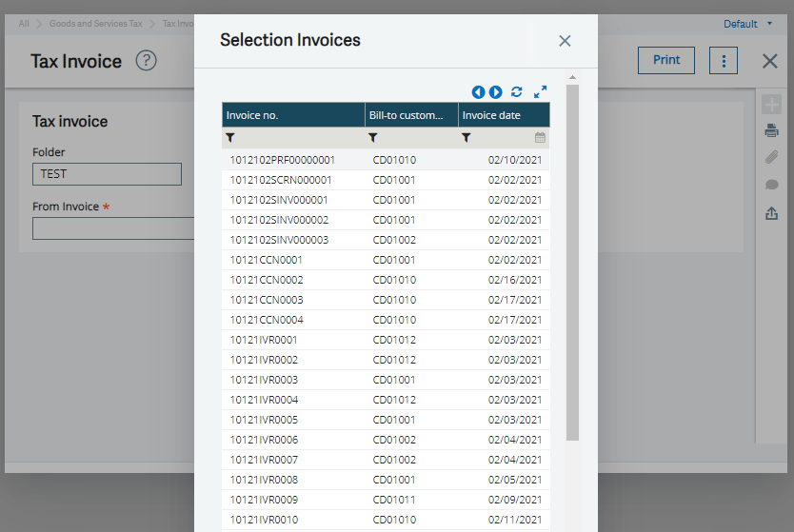The image size is (794, 532).
Task: Close the Tax Invoice page
Action: [x=769, y=61]
